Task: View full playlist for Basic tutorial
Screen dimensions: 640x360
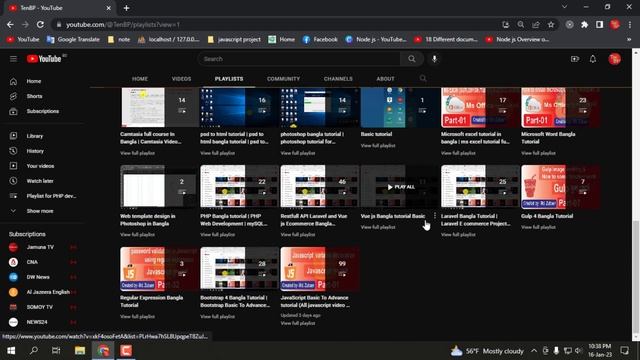Action: 378,145
